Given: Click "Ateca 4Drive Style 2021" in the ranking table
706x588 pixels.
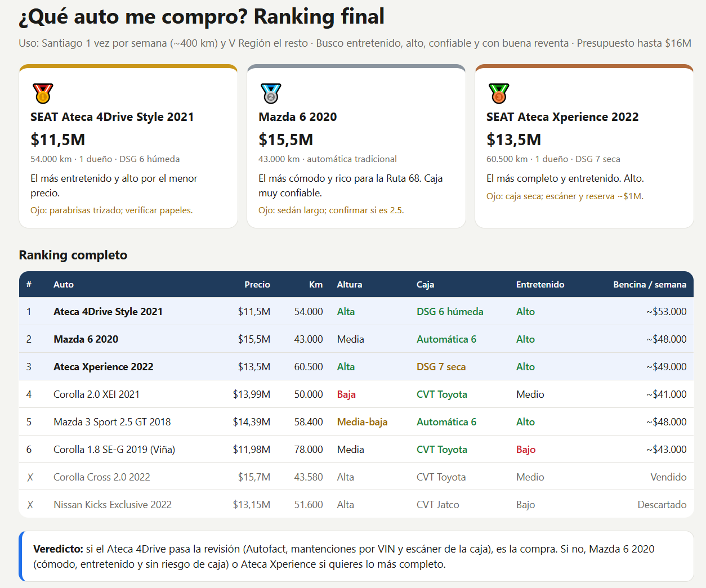Looking at the screenshot, I should coord(108,312).
